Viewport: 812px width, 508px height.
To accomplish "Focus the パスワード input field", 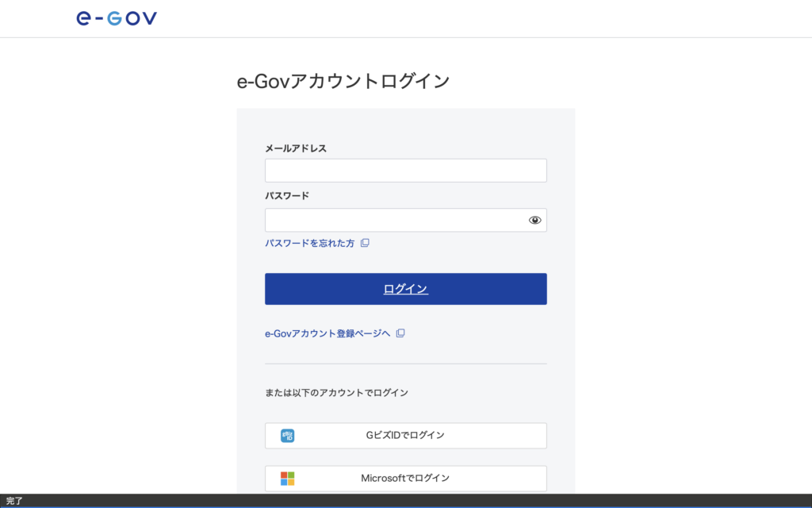I will click(405, 221).
